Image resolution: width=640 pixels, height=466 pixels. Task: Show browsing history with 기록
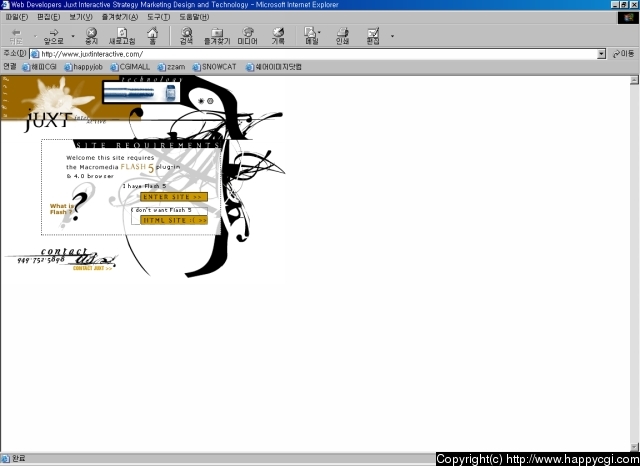[x=278, y=36]
